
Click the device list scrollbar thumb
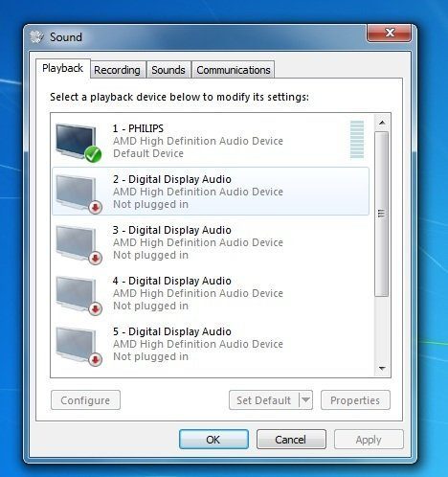pos(382,214)
